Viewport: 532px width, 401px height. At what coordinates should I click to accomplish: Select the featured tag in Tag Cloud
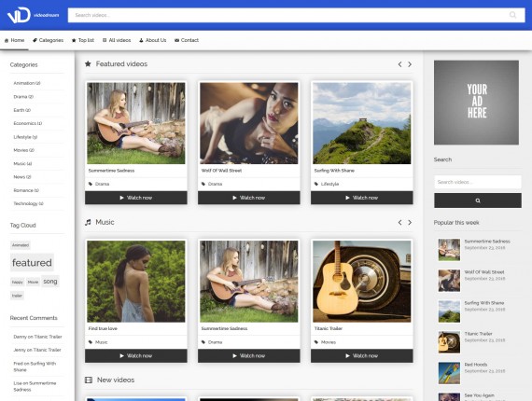pyautogui.click(x=32, y=262)
